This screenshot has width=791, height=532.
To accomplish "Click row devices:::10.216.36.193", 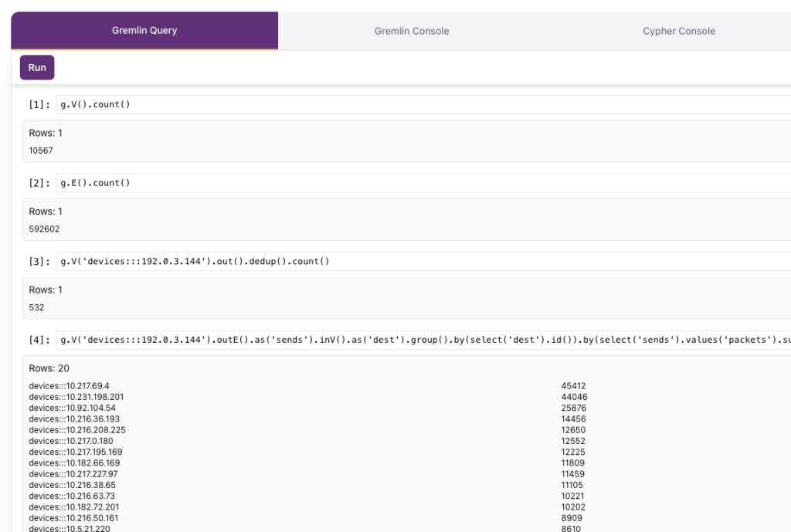I will 74,419.
